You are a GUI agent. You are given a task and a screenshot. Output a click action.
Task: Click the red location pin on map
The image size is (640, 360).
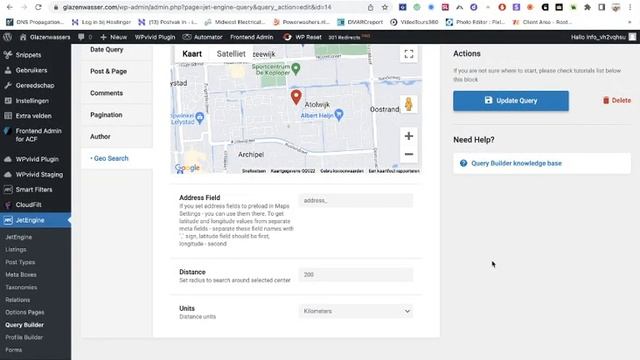tap(296, 97)
